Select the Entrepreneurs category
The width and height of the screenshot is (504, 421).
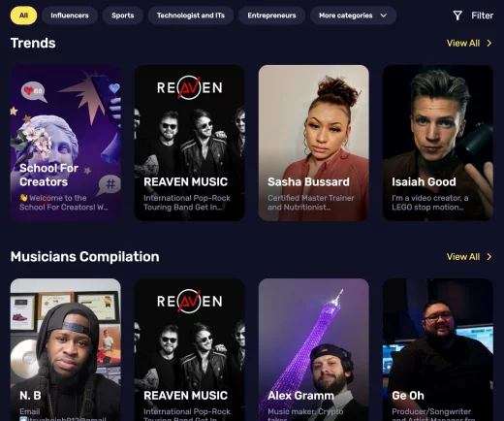click(x=271, y=16)
